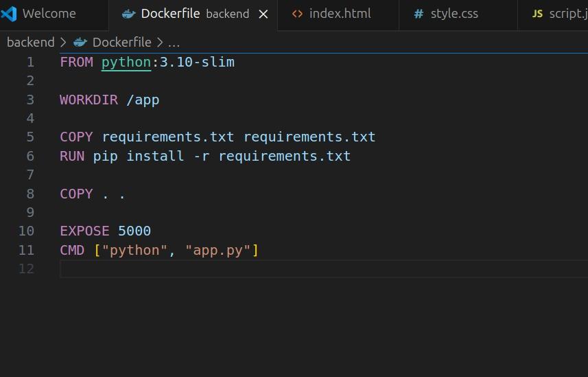Click the CSS hash icon on style.css tab
This screenshot has width=588, height=377.
419,14
